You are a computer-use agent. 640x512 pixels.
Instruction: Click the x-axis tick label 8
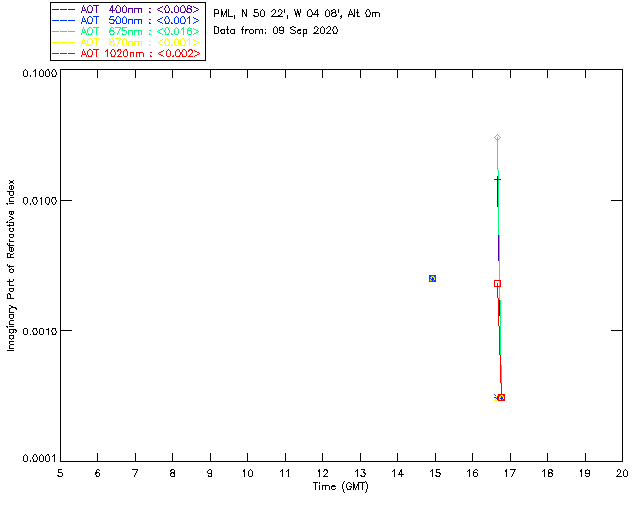pos(173,473)
